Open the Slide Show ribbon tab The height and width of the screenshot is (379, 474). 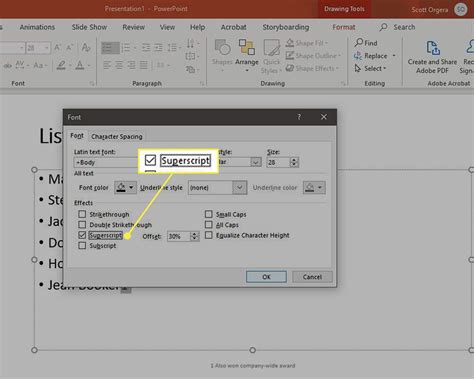click(x=89, y=27)
